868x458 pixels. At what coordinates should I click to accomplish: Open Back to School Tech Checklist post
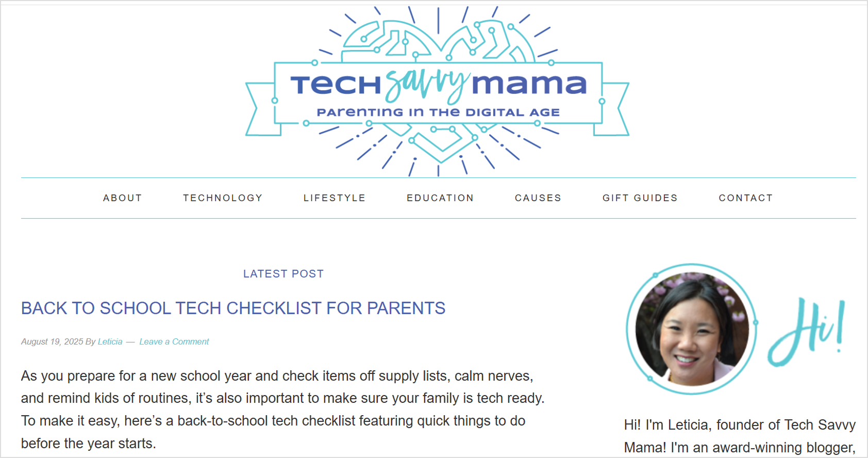click(233, 308)
